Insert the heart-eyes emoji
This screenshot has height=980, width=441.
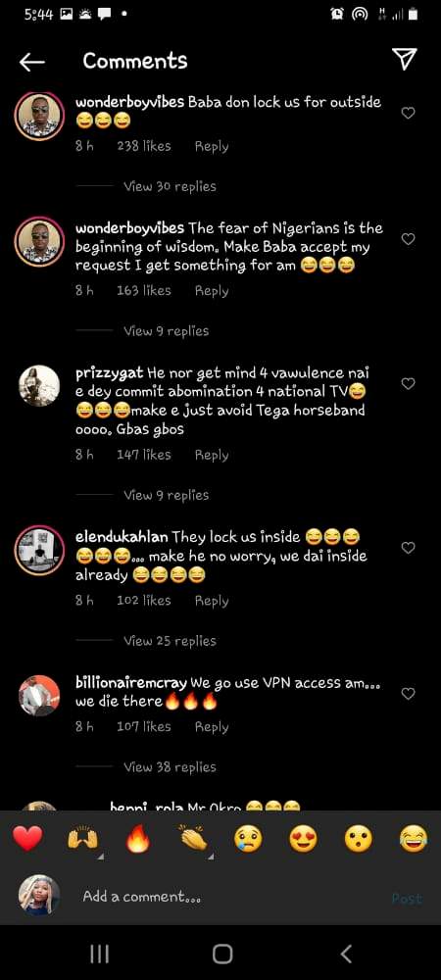(303, 839)
